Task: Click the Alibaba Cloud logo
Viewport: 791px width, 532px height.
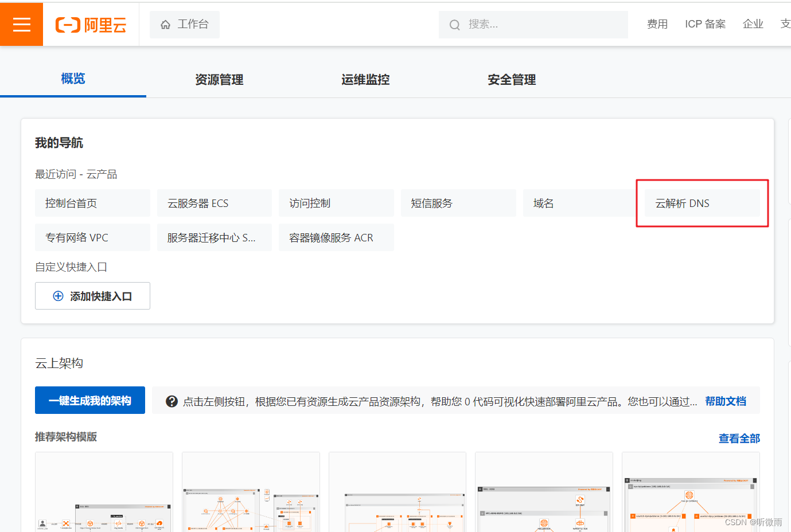Action: pyautogui.click(x=91, y=25)
